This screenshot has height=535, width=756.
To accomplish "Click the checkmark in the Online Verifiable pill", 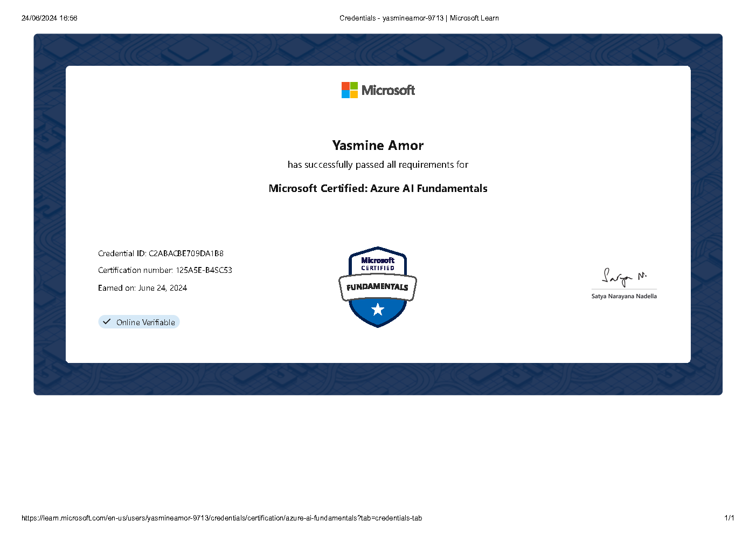I will click(107, 321).
